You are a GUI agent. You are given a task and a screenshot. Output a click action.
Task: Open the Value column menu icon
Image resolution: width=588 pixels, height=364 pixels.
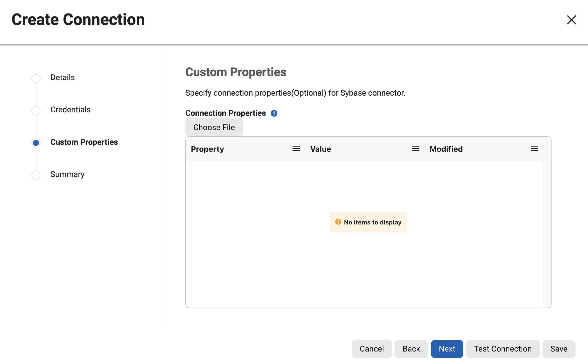(x=415, y=149)
